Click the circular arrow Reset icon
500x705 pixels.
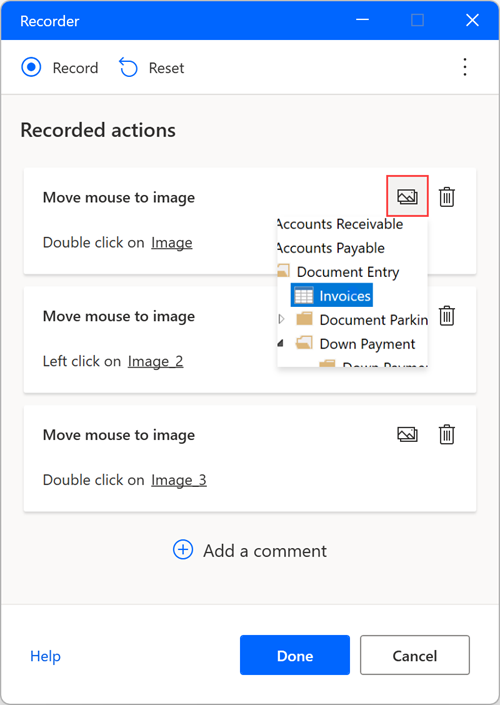(x=128, y=68)
